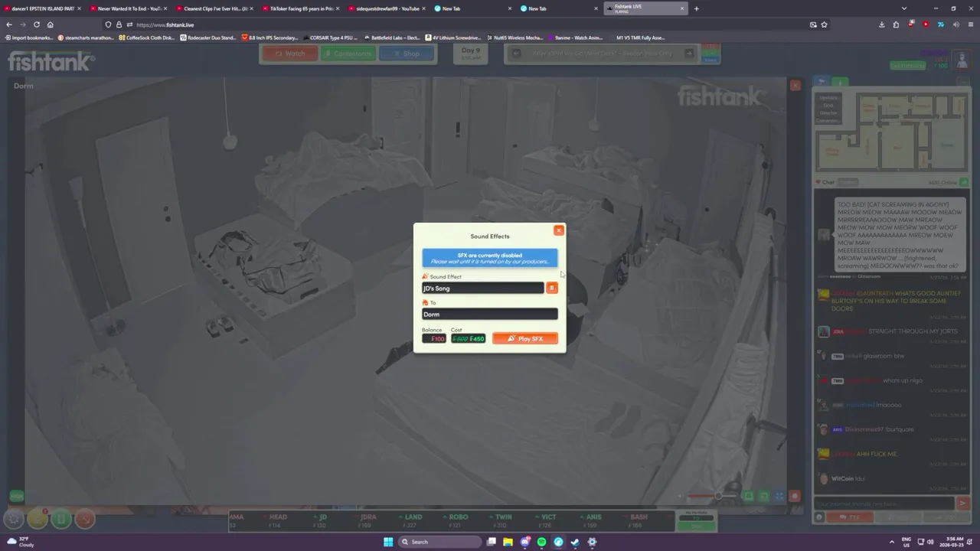Open the Sound Effect dropdown showing JD's Song
The image size is (980, 551).
click(x=482, y=289)
